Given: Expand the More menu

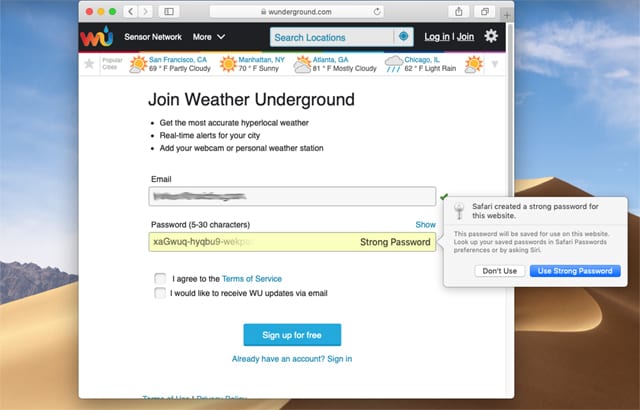Looking at the screenshot, I should pos(208,37).
